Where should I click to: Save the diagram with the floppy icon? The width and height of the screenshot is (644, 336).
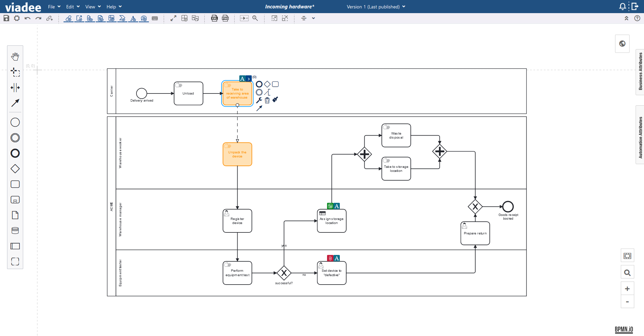tap(6, 18)
